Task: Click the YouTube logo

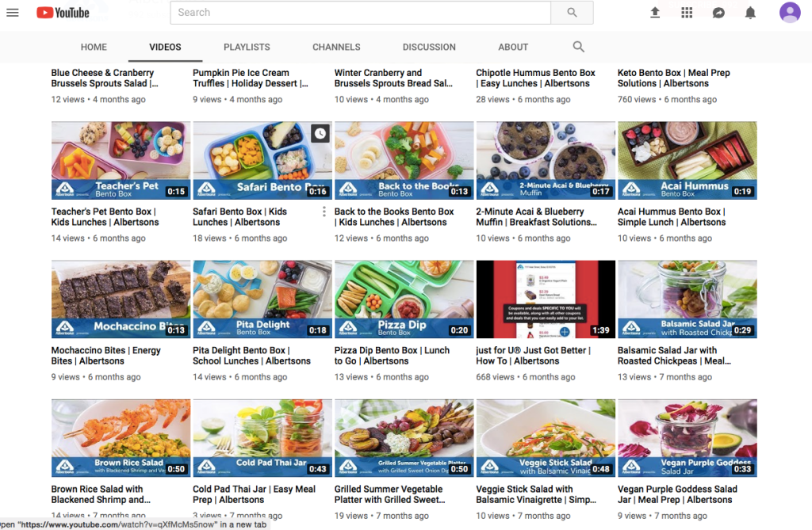Action: (x=63, y=13)
